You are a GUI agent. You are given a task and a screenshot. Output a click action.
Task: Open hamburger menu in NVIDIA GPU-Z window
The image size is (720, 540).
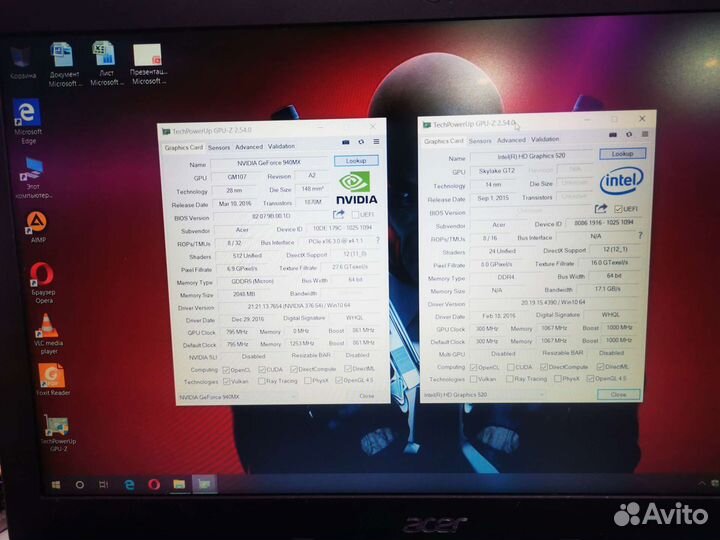click(x=376, y=142)
